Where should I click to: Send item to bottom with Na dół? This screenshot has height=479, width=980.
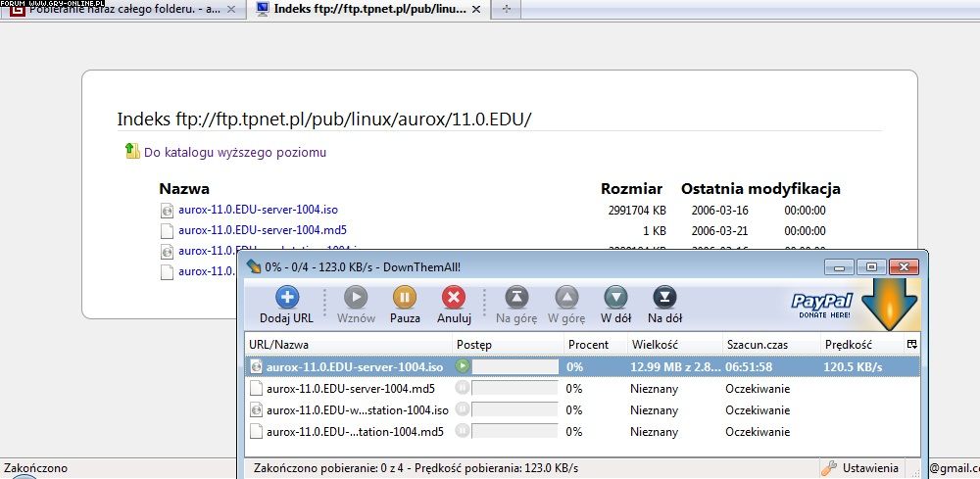click(x=664, y=299)
